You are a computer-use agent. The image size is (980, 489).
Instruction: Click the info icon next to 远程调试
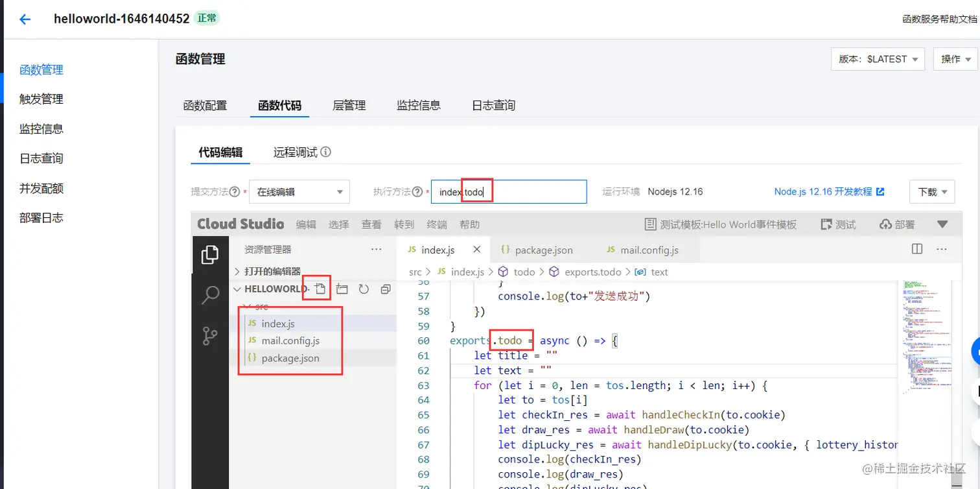coord(326,152)
